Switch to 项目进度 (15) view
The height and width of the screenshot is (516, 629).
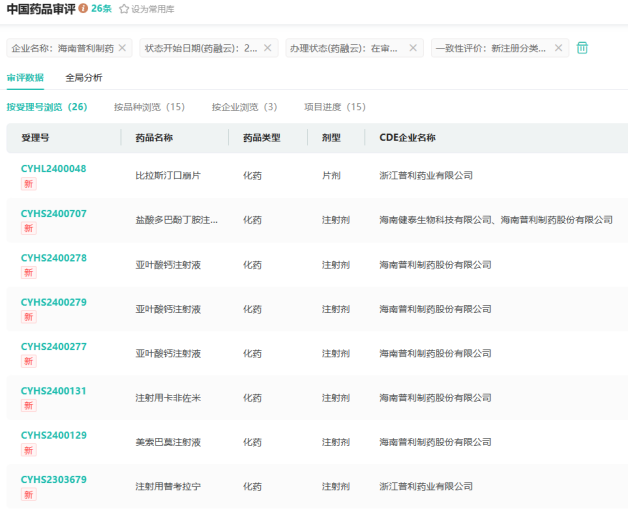(335, 107)
